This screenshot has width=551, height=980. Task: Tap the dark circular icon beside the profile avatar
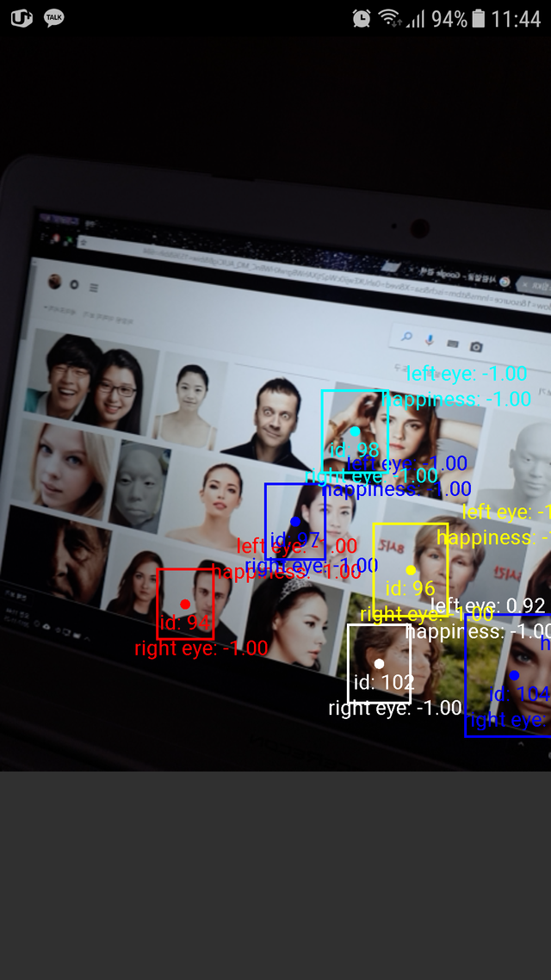(x=74, y=285)
